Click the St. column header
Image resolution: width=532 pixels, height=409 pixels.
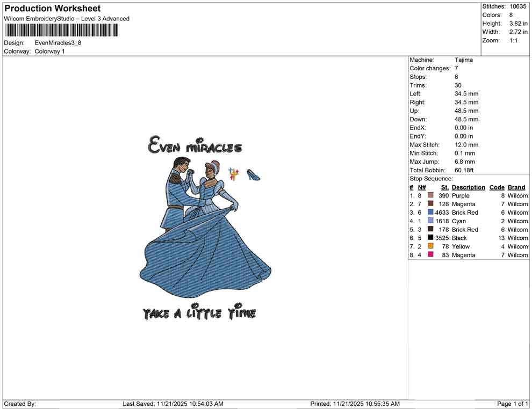click(x=445, y=187)
